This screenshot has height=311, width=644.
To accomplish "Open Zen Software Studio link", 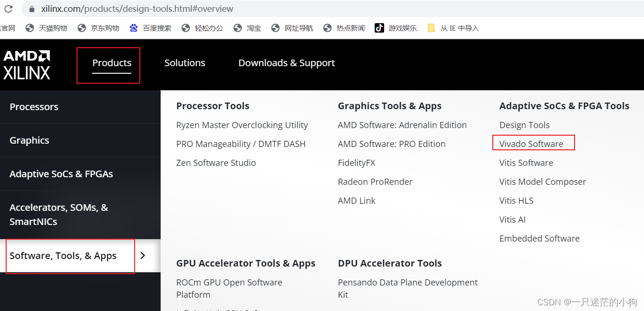I will [x=216, y=163].
